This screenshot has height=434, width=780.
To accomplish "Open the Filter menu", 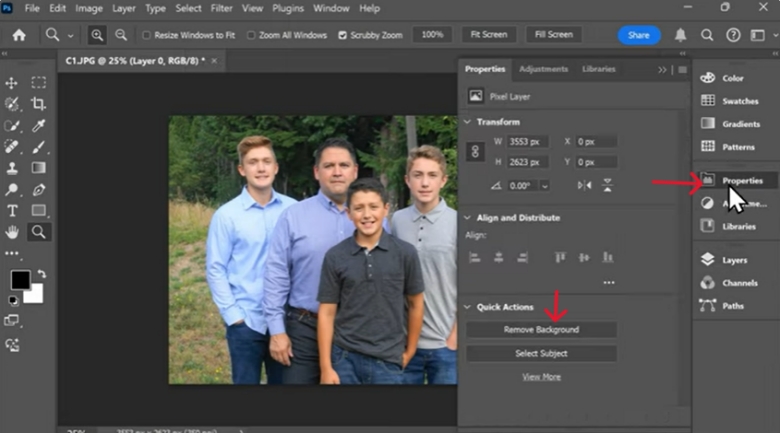I will click(x=222, y=8).
